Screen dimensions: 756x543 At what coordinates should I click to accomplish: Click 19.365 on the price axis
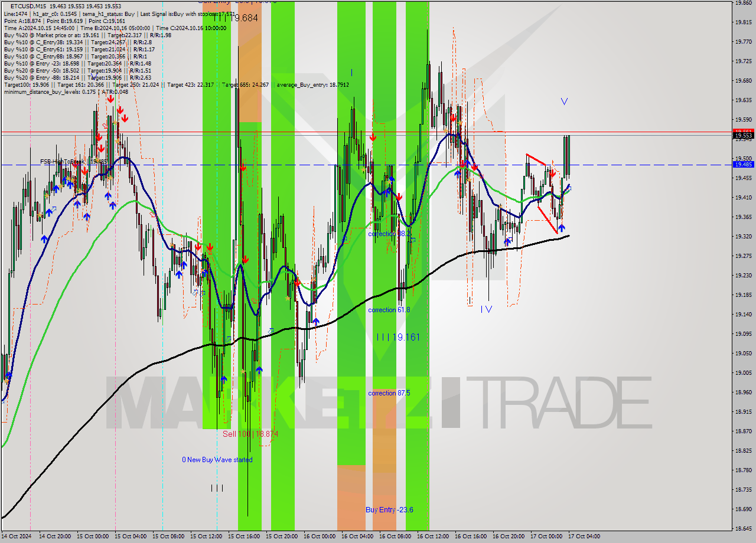[742, 217]
